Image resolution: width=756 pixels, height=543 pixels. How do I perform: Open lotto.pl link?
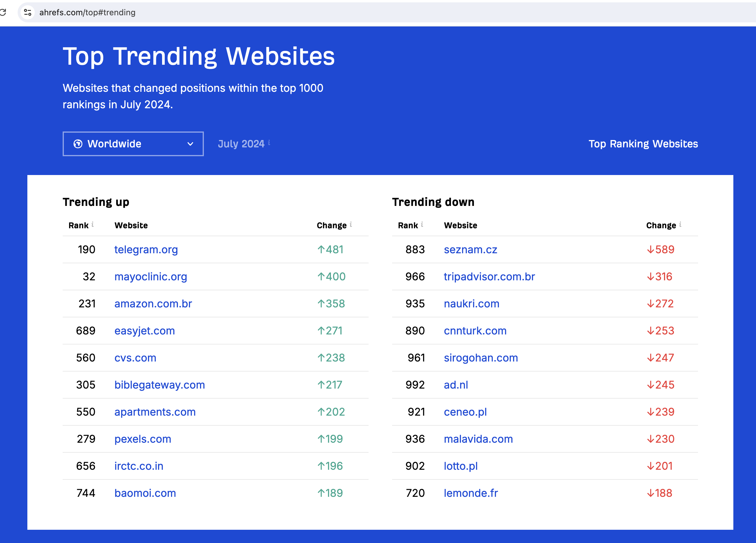(460, 466)
